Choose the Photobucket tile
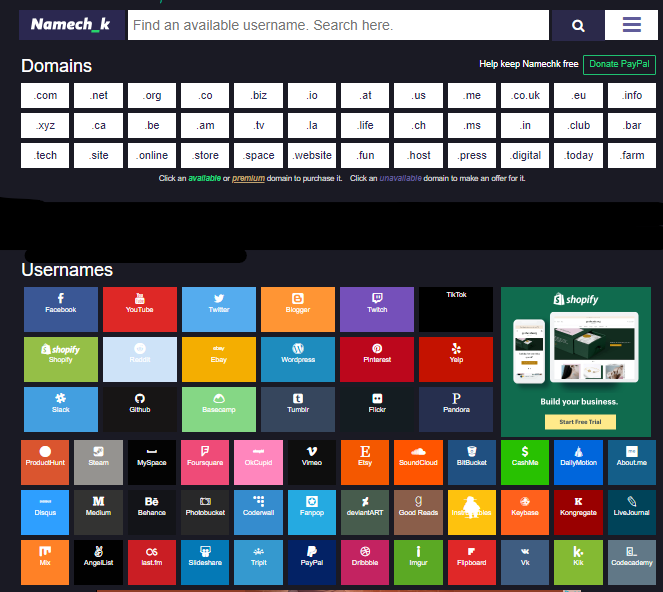Viewport: 663px width, 592px height. (205, 513)
